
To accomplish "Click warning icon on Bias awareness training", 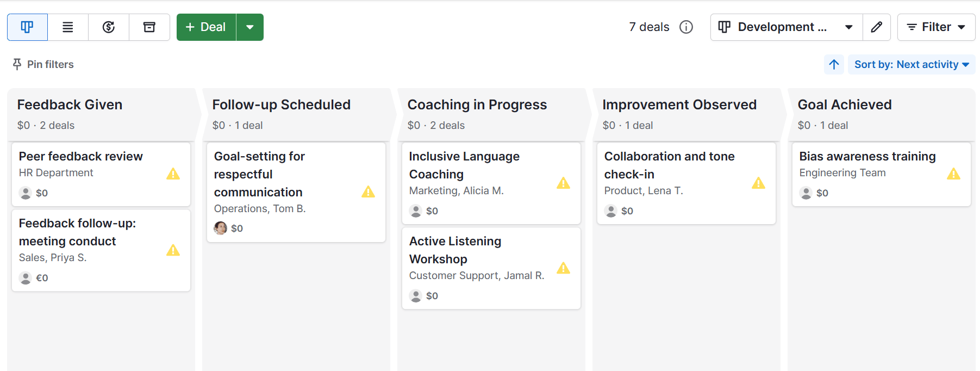I will tap(953, 174).
